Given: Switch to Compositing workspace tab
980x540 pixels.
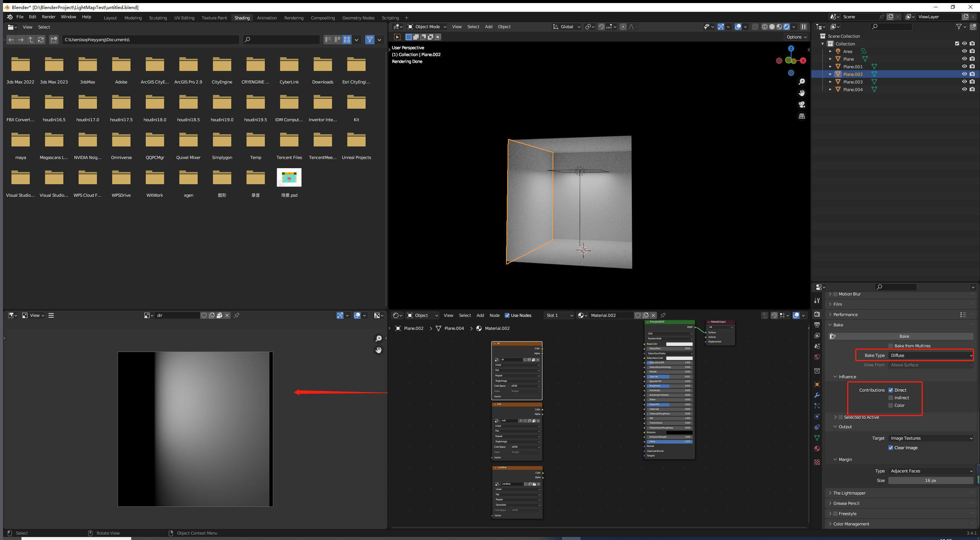Looking at the screenshot, I should [322, 18].
